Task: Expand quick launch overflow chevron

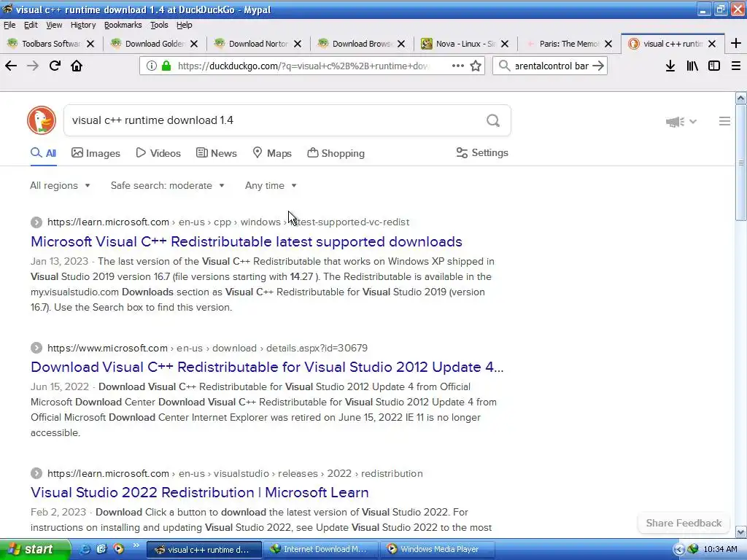Action: (136, 545)
